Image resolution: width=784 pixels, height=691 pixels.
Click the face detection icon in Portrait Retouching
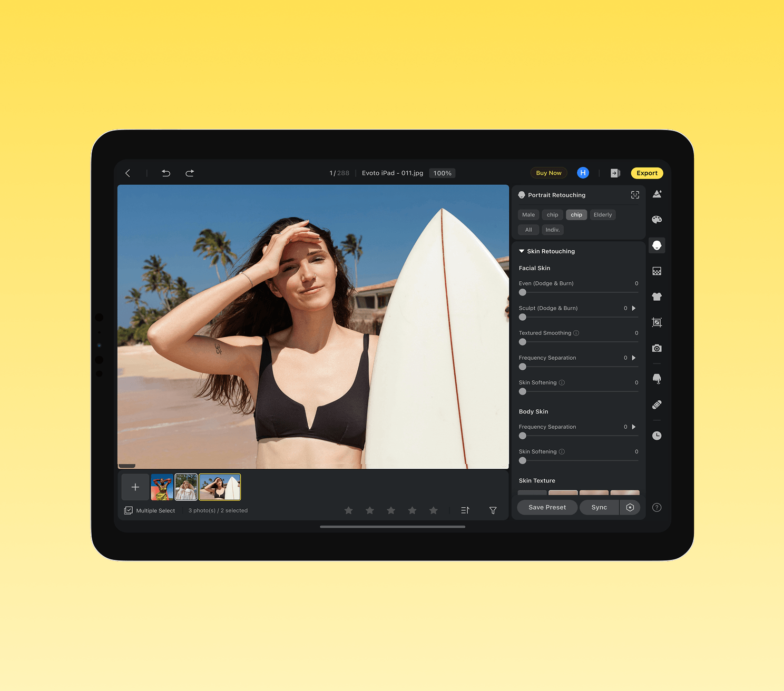635,195
